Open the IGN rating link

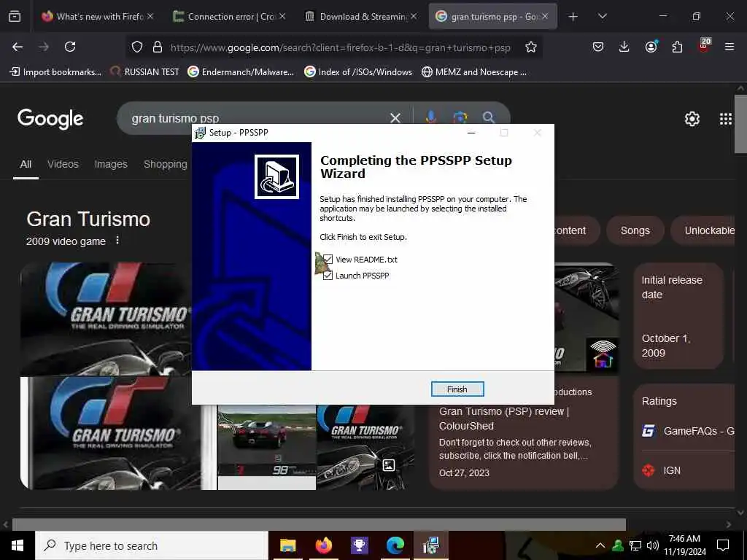[x=662, y=470]
